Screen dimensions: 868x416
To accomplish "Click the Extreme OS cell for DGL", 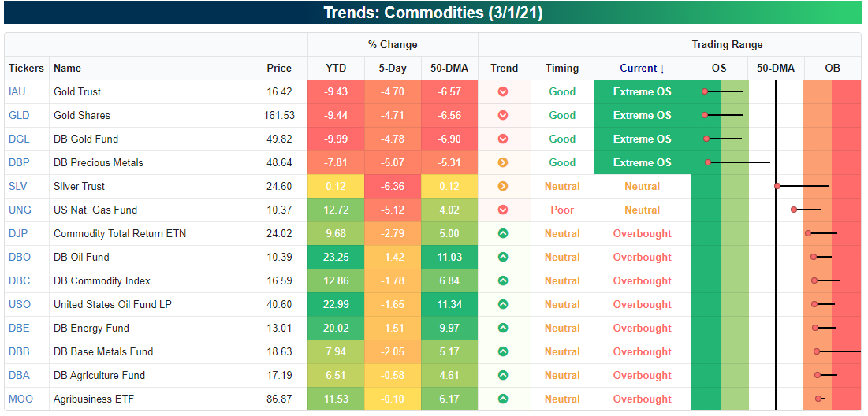I will (x=642, y=139).
